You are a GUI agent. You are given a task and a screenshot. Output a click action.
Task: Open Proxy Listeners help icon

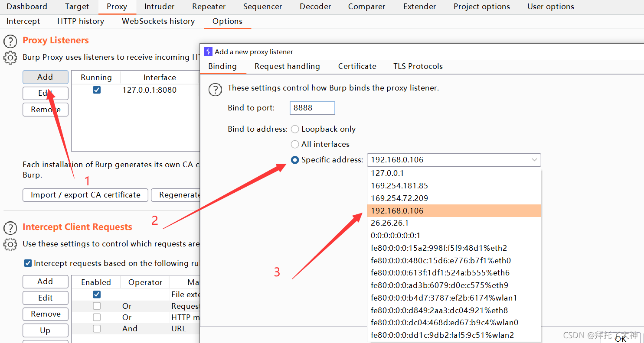click(10, 42)
